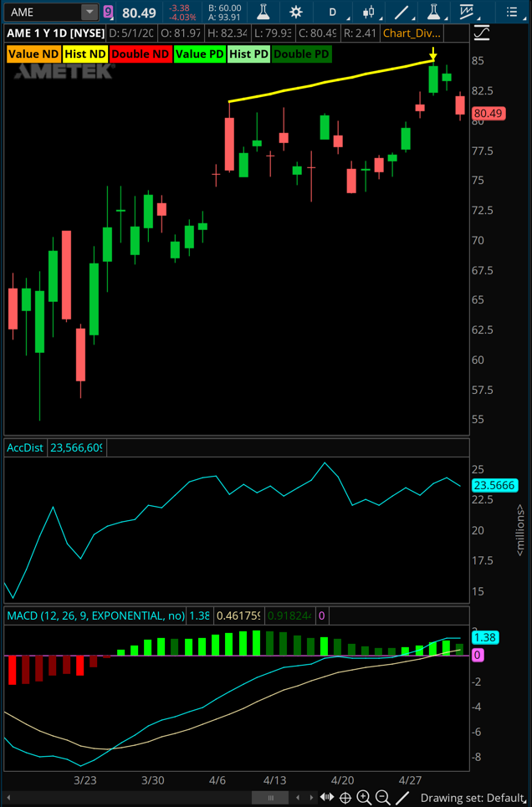The image size is (532, 807).
Task: Open chart settings gear icon
Action: [295, 12]
